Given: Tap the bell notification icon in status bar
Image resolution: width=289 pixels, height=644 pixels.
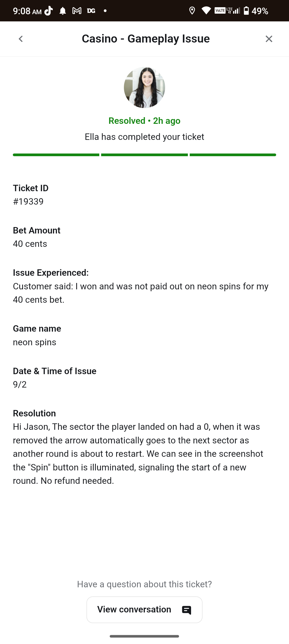Looking at the screenshot, I should coord(63,11).
